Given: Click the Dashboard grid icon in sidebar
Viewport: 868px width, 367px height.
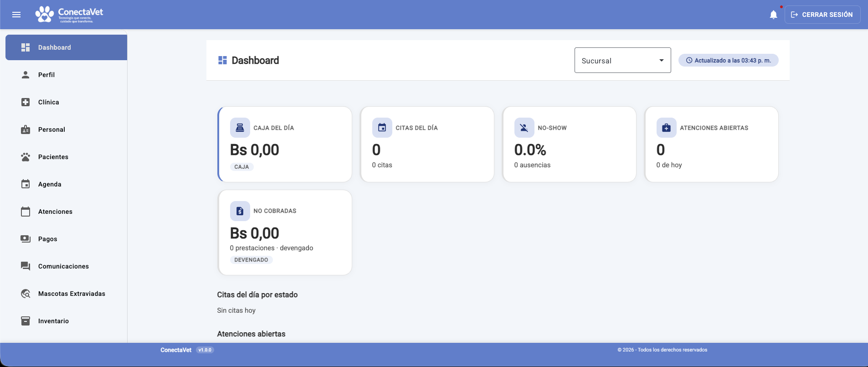Looking at the screenshot, I should [26, 47].
